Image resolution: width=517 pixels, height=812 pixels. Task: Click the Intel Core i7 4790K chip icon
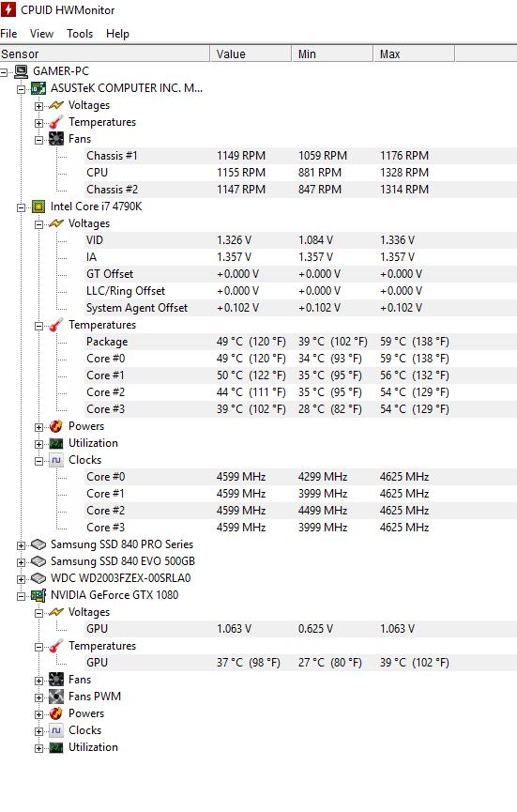[x=38, y=207]
